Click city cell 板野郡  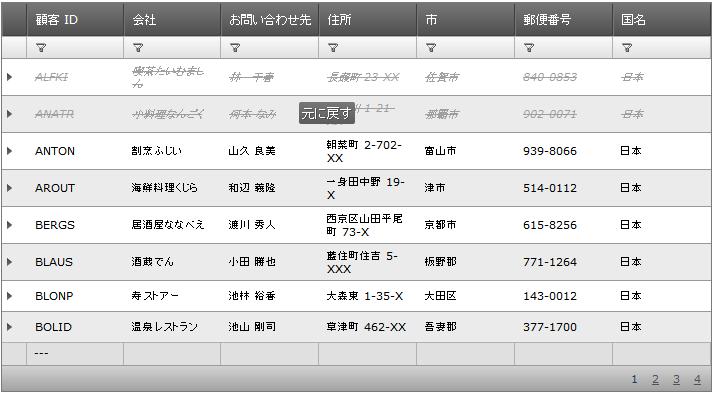tap(466, 262)
